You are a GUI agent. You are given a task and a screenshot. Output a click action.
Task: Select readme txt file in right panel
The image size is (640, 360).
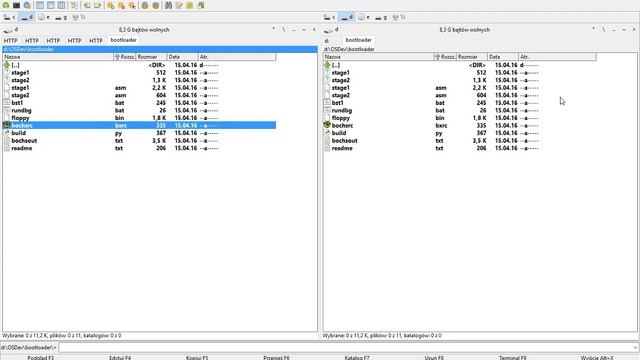point(460,148)
